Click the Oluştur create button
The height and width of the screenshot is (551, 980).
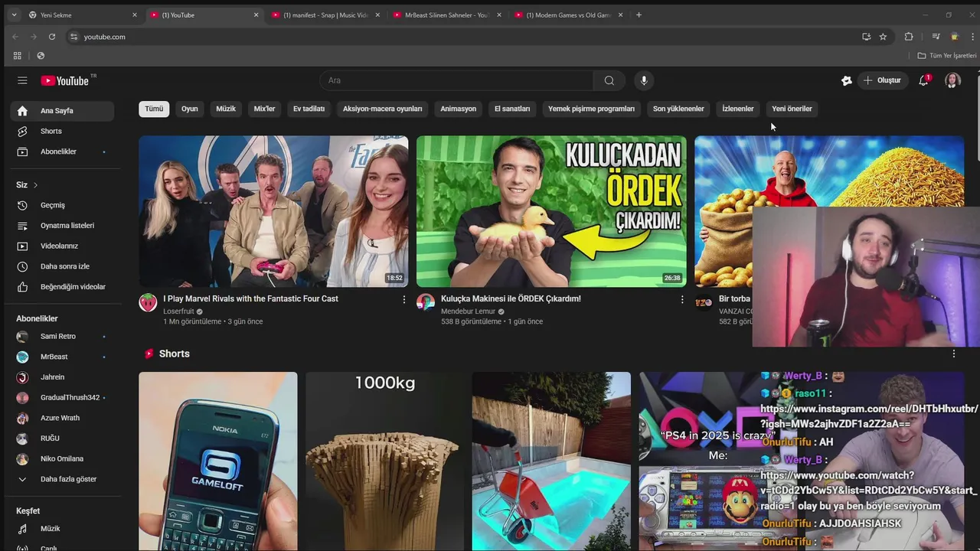click(882, 80)
